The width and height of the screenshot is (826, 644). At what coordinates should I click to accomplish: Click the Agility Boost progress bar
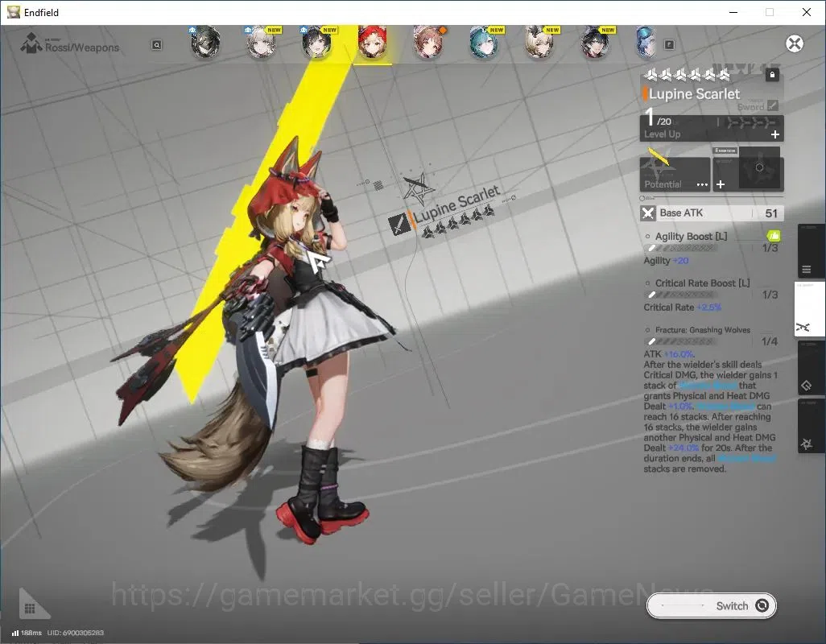(680, 248)
